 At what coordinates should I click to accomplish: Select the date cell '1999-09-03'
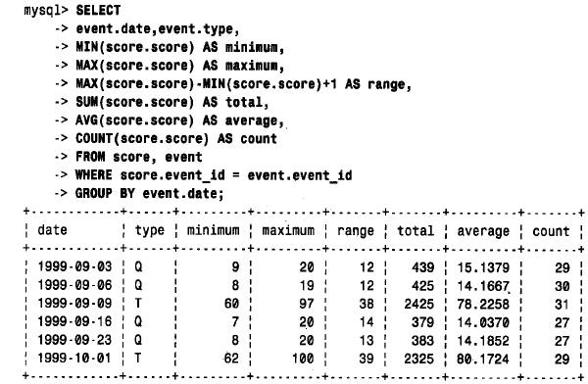coord(74,266)
